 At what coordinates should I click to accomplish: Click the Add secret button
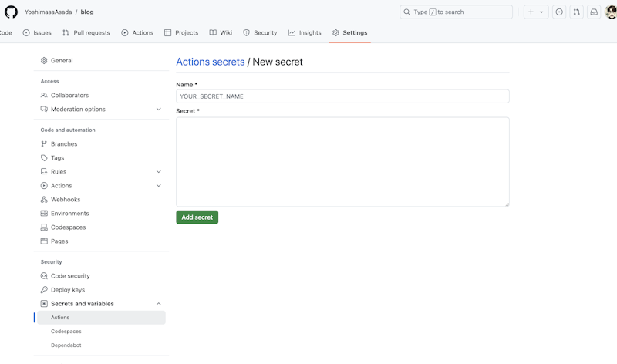coord(197,217)
